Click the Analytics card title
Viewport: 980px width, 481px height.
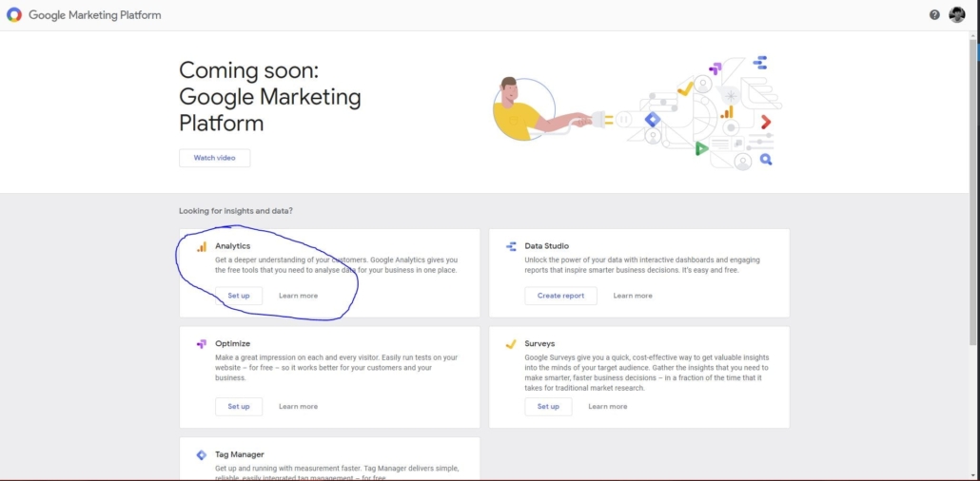(232, 246)
